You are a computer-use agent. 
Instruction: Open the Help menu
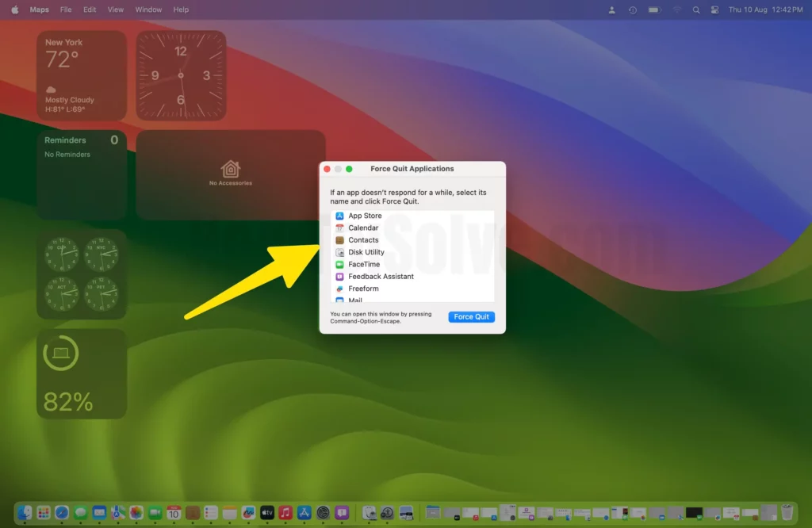point(181,10)
